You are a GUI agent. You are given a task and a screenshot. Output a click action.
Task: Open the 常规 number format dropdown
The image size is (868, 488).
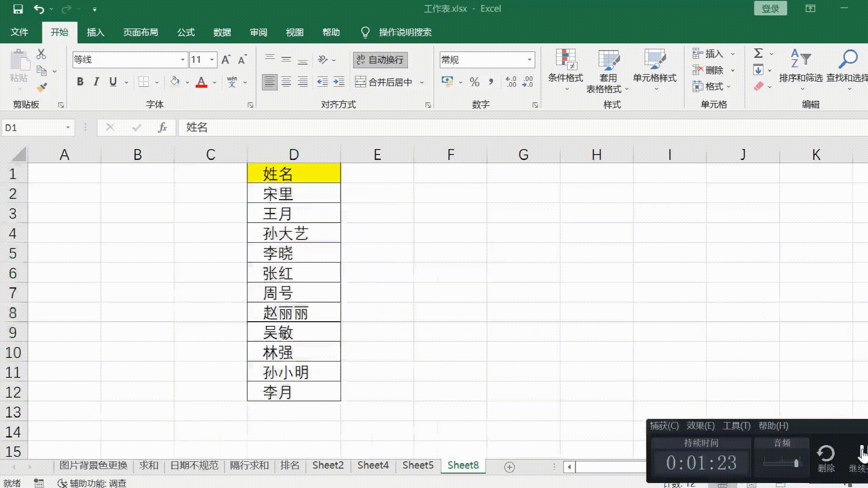tap(530, 59)
